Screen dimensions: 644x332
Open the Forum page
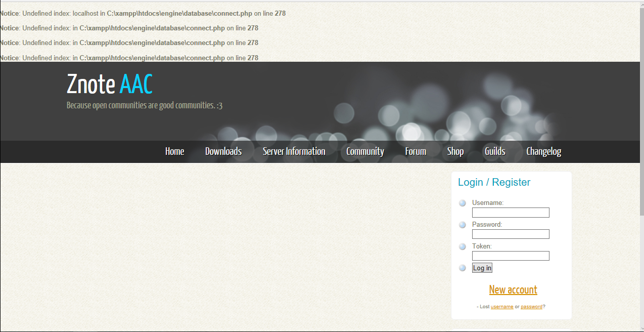pos(416,151)
